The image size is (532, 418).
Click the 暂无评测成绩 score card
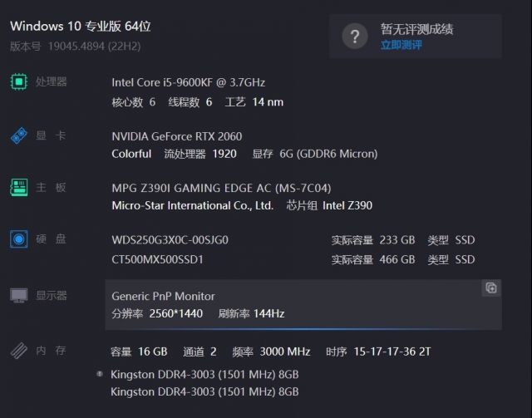pos(416,37)
